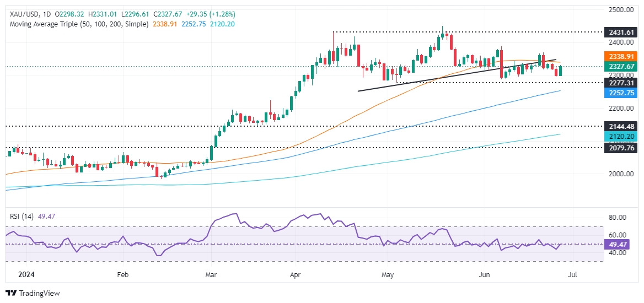Click the blue 2252.75 price tag
644x303 pixels.
pos(620,93)
